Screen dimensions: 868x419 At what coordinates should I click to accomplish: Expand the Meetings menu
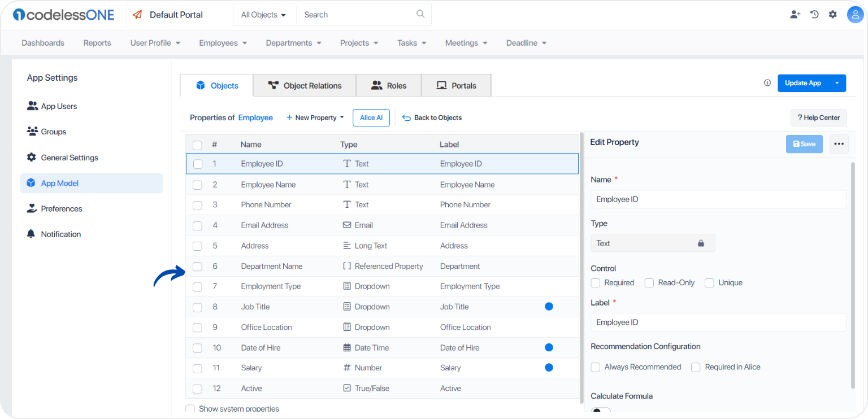[x=466, y=43]
